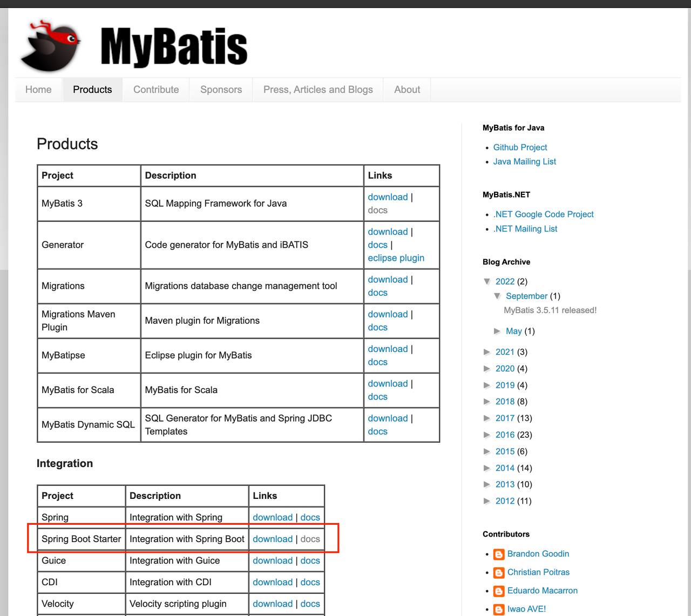Click download link for MyBatis 3
Viewport: 691px width, 616px height.
click(x=388, y=197)
